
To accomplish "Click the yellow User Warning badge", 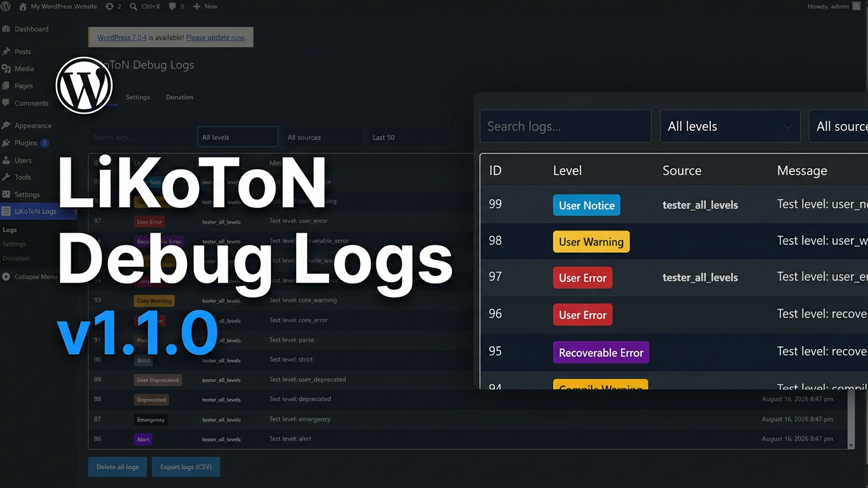I will tap(591, 241).
